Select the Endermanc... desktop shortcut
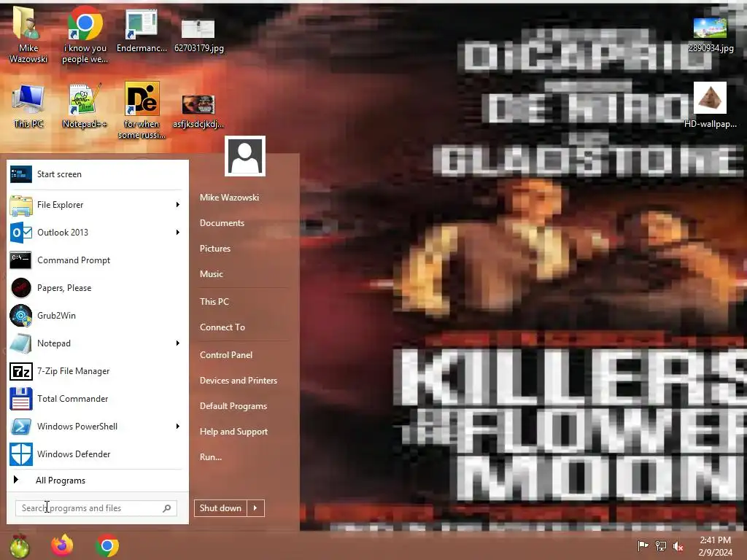The width and height of the screenshot is (747, 560). 142,29
